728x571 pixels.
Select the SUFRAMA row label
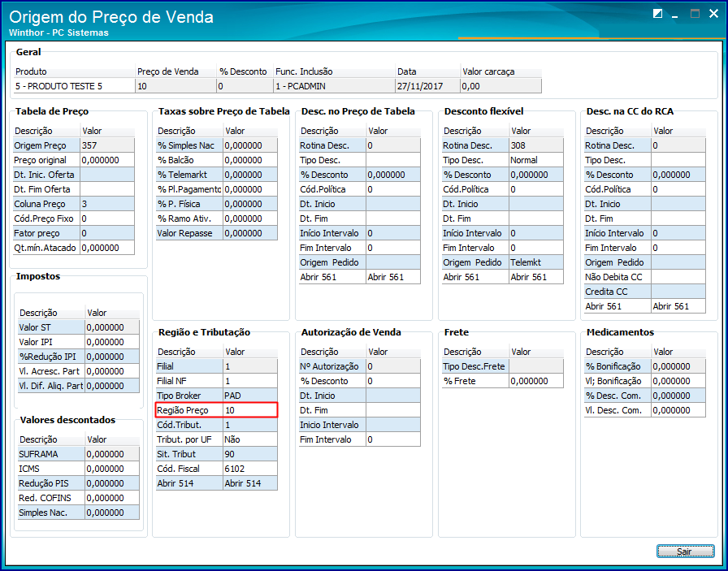click(51, 454)
